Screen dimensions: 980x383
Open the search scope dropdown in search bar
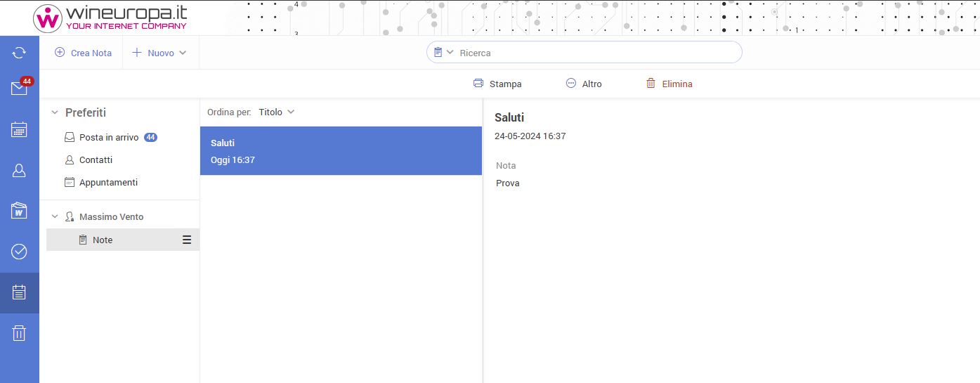click(x=443, y=53)
